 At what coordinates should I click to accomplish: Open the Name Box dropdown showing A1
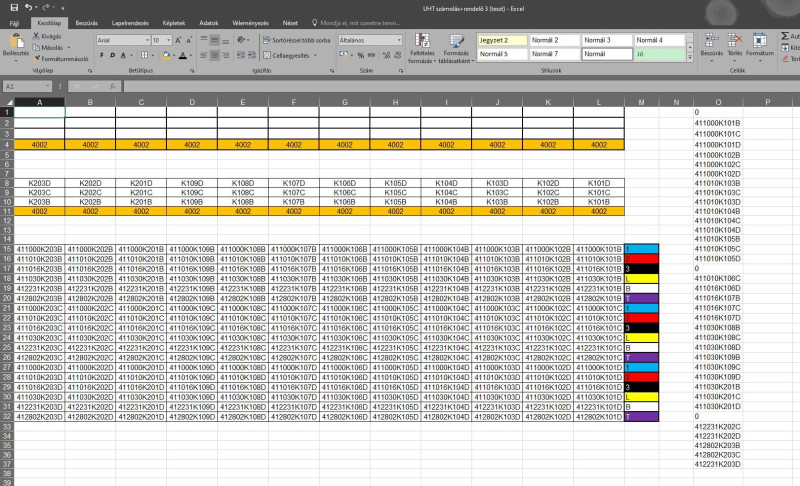[x=47, y=86]
